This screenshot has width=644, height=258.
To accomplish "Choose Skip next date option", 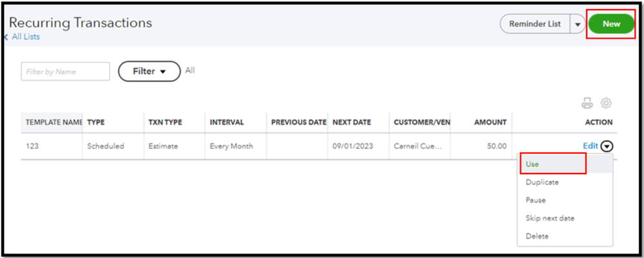I will pos(550,218).
